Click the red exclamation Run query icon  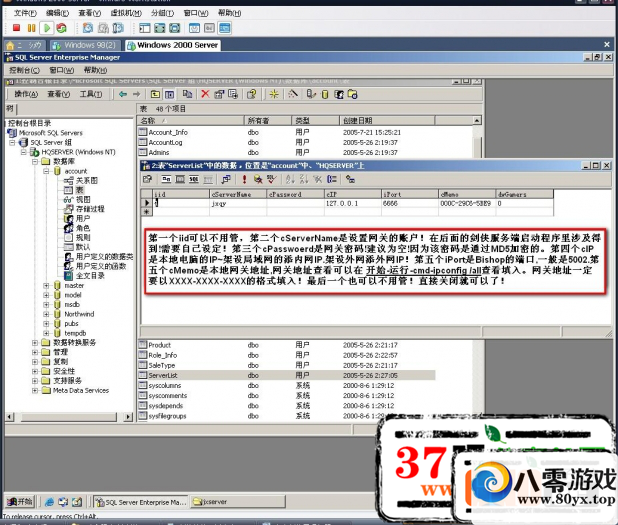[244, 180]
